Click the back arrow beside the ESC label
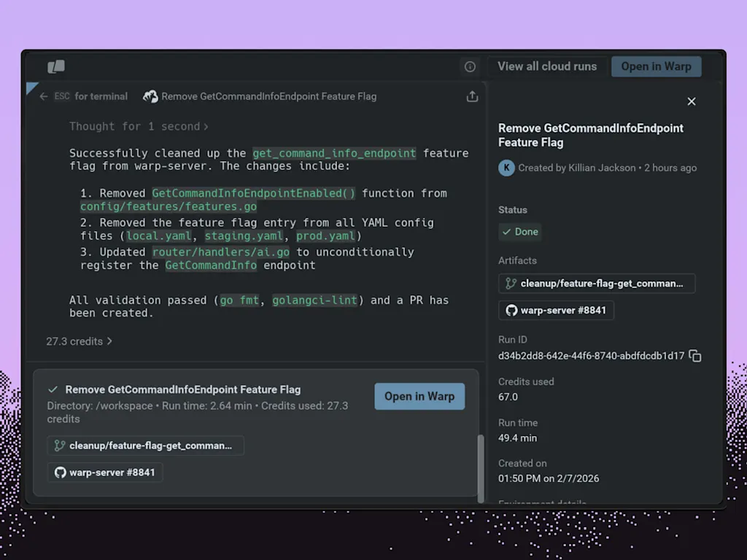Image resolution: width=747 pixels, height=560 pixels. point(42,96)
